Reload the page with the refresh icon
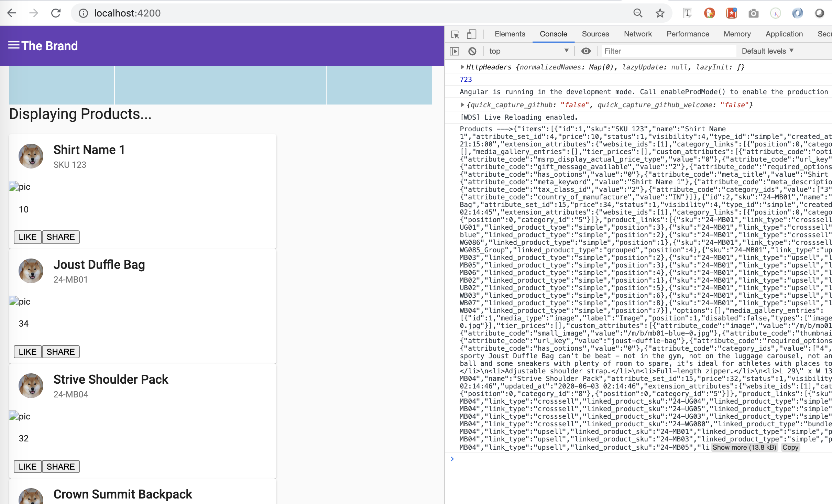 56,13
